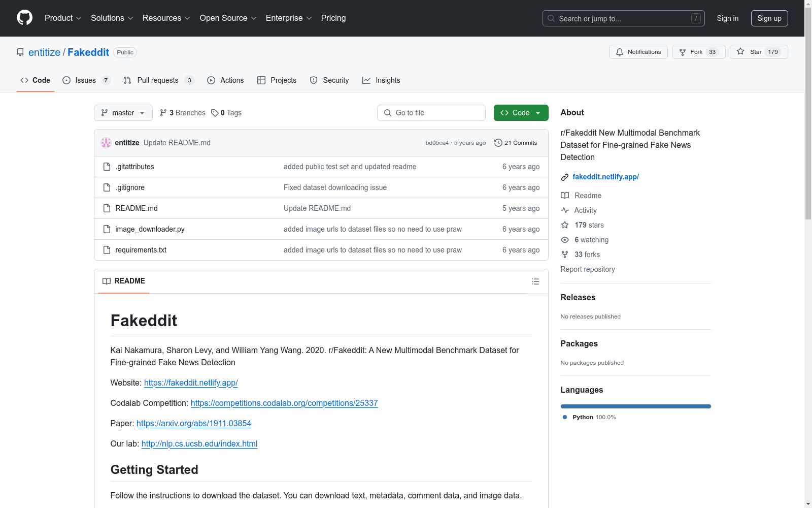Click Report repository link
The image size is (812, 508).
point(588,269)
